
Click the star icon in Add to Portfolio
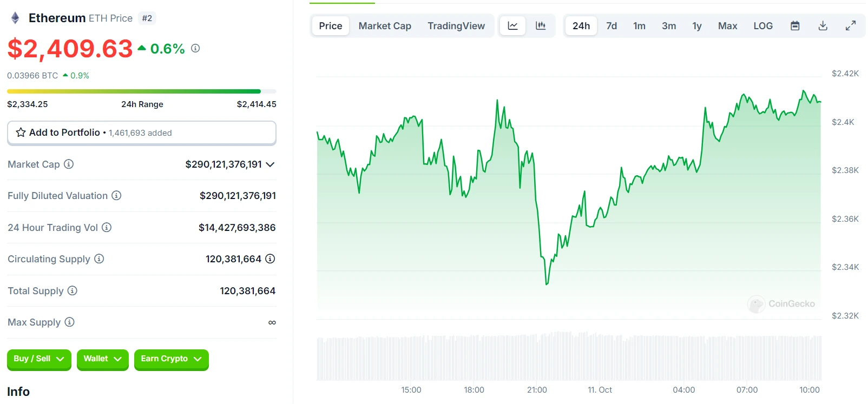point(21,133)
